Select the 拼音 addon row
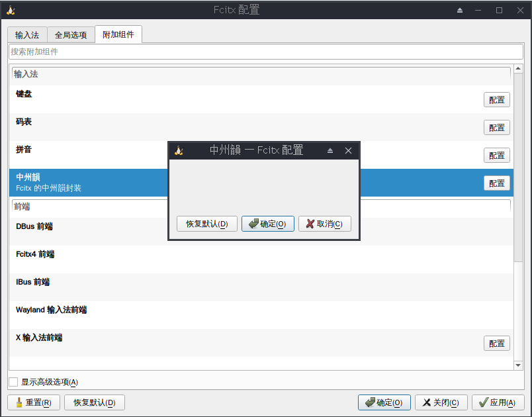 [x=261, y=155]
